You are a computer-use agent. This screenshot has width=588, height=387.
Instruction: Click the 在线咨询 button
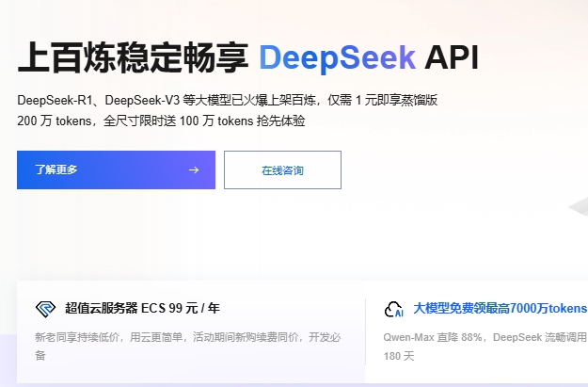click(x=283, y=170)
